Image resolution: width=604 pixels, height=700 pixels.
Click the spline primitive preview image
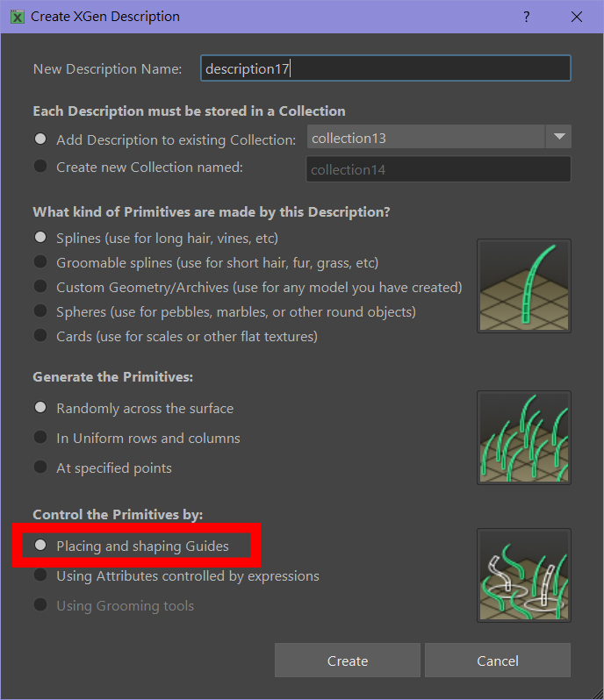(x=523, y=286)
